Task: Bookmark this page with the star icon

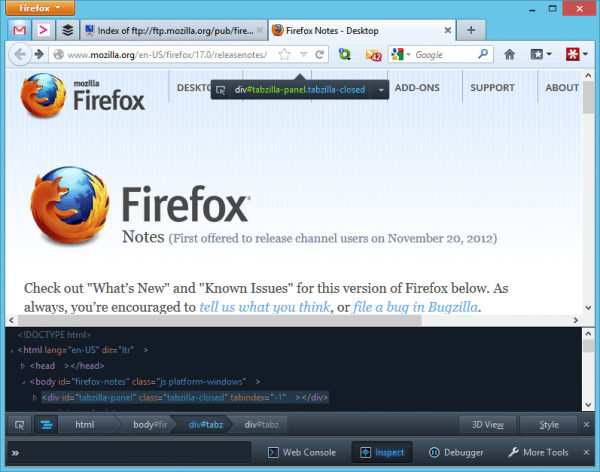Action: pos(285,55)
